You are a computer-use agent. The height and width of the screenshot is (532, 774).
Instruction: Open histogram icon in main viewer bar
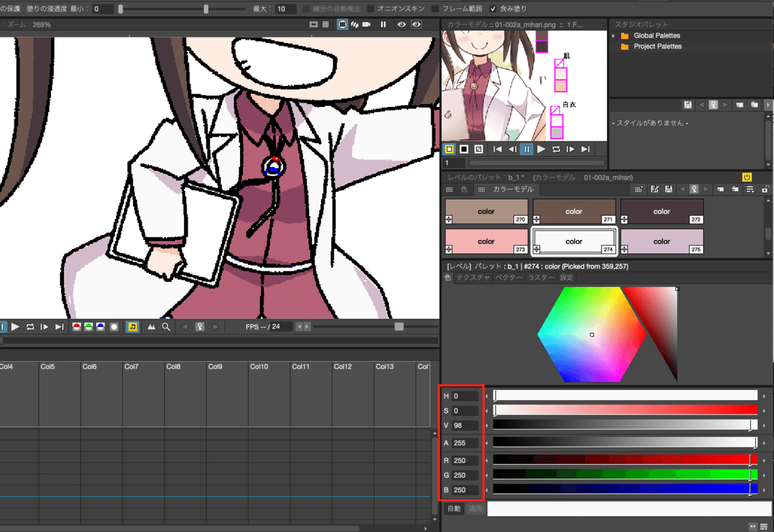tap(152, 327)
